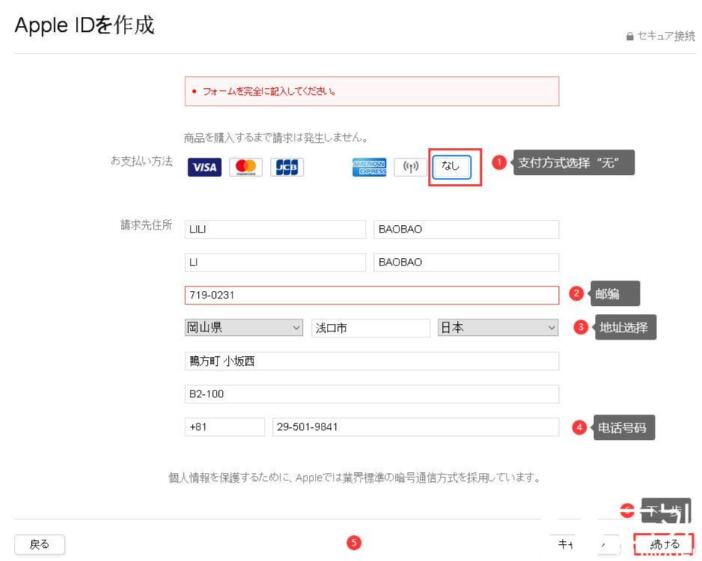Click the 続ける continue button

tap(664, 544)
